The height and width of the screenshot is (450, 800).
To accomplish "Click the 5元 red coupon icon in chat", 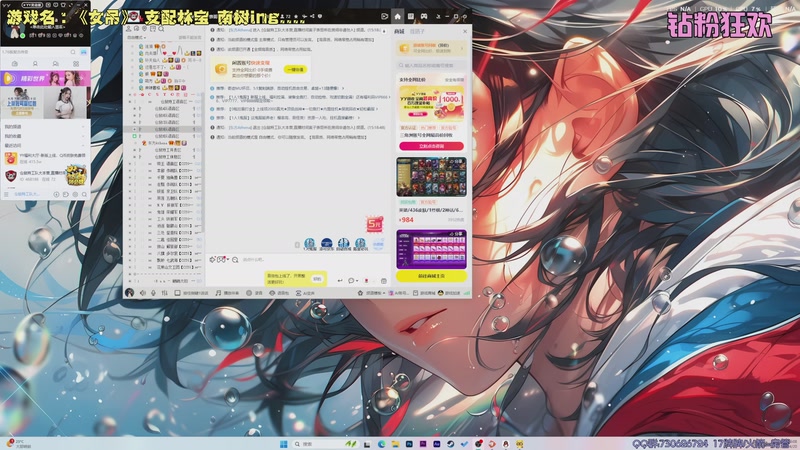I will (x=374, y=223).
